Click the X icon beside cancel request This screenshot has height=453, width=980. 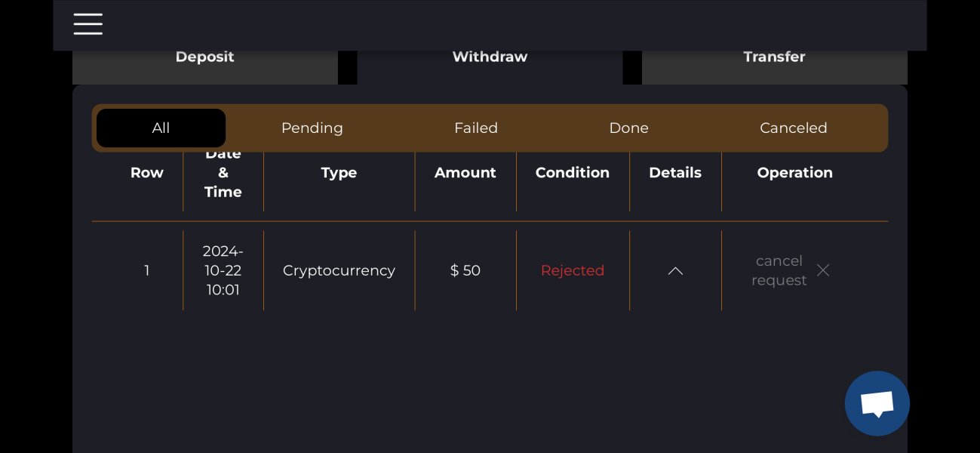[823, 270]
